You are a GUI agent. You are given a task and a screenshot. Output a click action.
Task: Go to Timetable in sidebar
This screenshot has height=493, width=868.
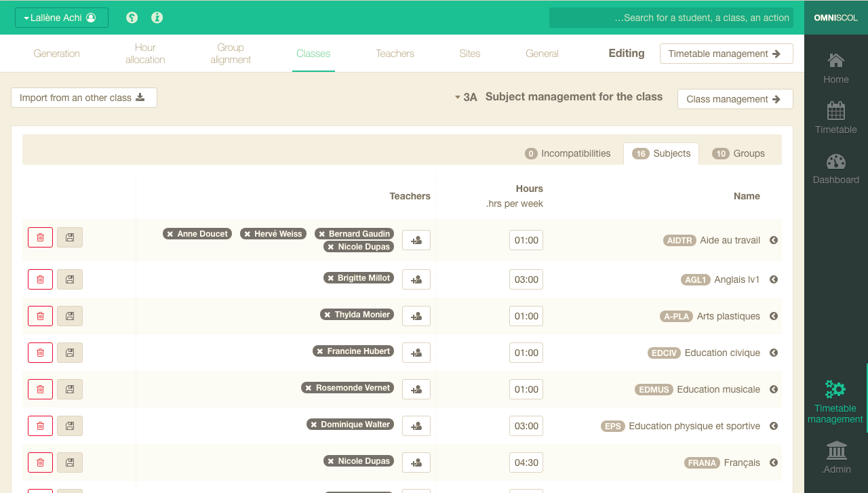835,119
